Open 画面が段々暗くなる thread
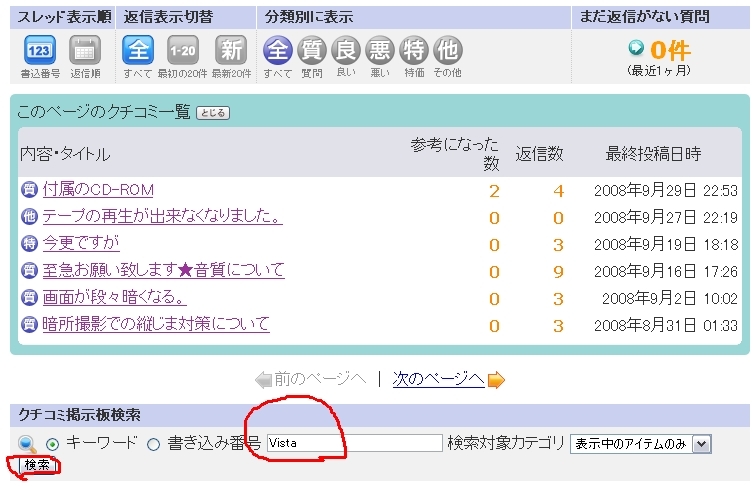Screen dimensions: 755x486 [x=115, y=297]
